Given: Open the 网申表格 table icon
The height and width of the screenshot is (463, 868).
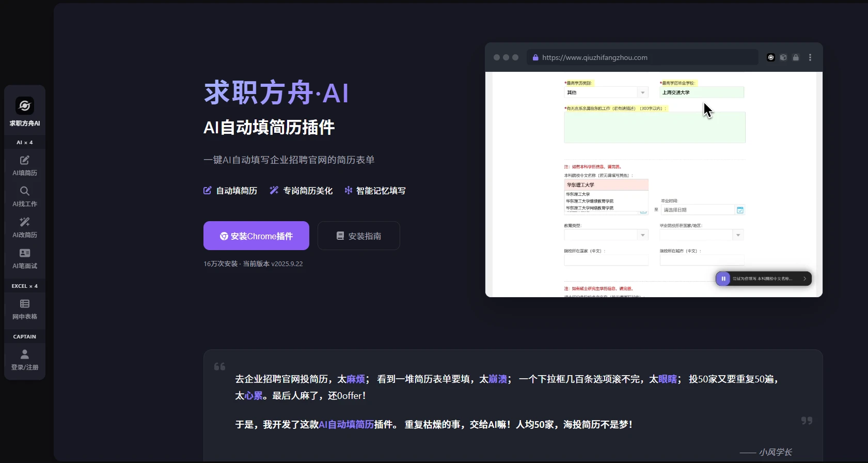Looking at the screenshot, I should click(x=24, y=304).
